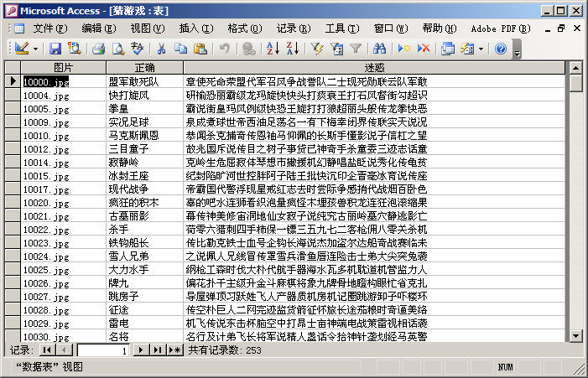Click the New Record toolbar icon
588x378 pixels.
point(403,49)
